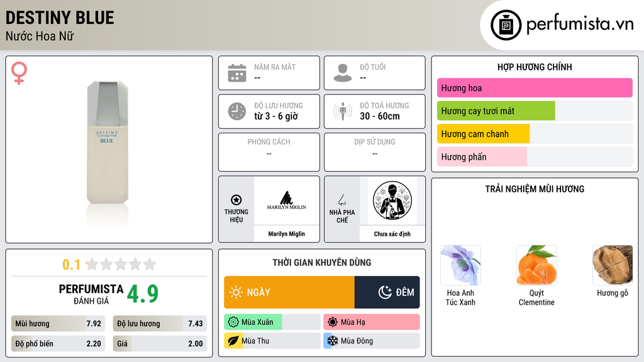Click the 30 - 60cm value
This screenshot has height=362, width=644.
pyautogui.click(x=380, y=116)
